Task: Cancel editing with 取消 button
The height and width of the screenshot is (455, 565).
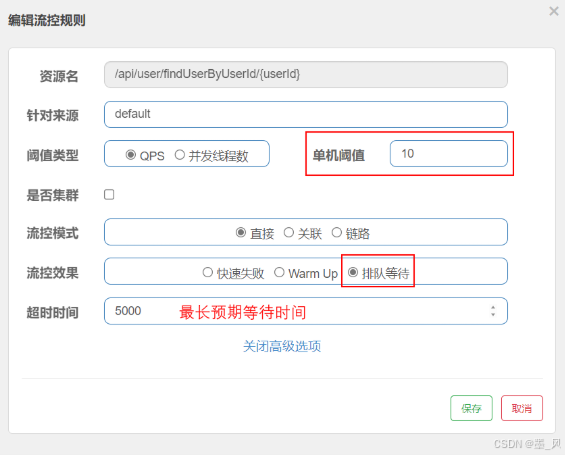Action: (x=522, y=408)
